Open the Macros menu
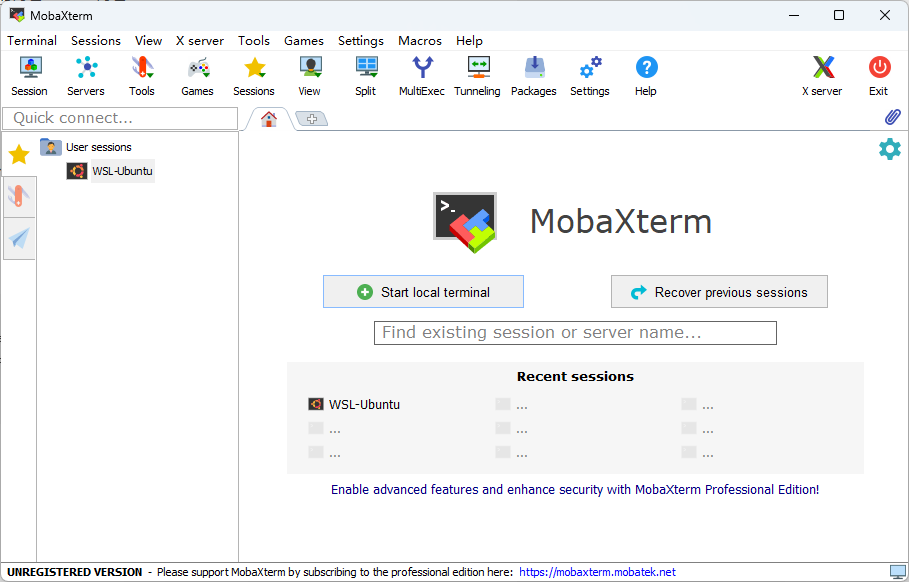909x582 pixels. (419, 41)
